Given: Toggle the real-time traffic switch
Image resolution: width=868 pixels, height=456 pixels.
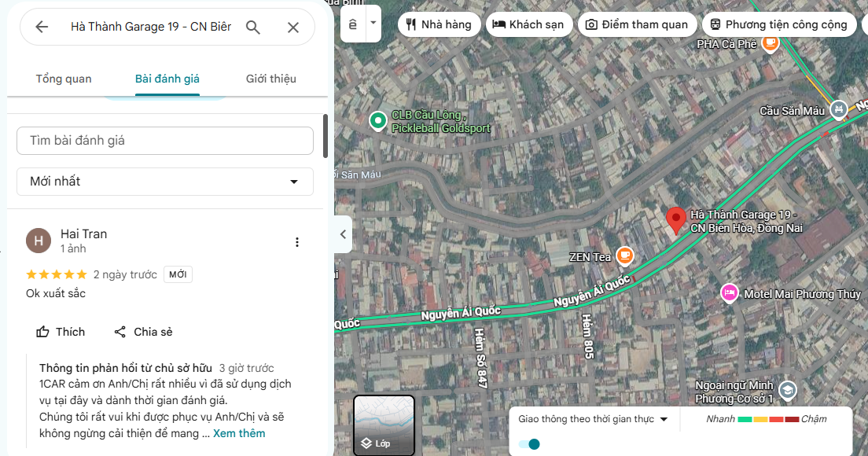Looking at the screenshot, I should (x=529, y=444).
